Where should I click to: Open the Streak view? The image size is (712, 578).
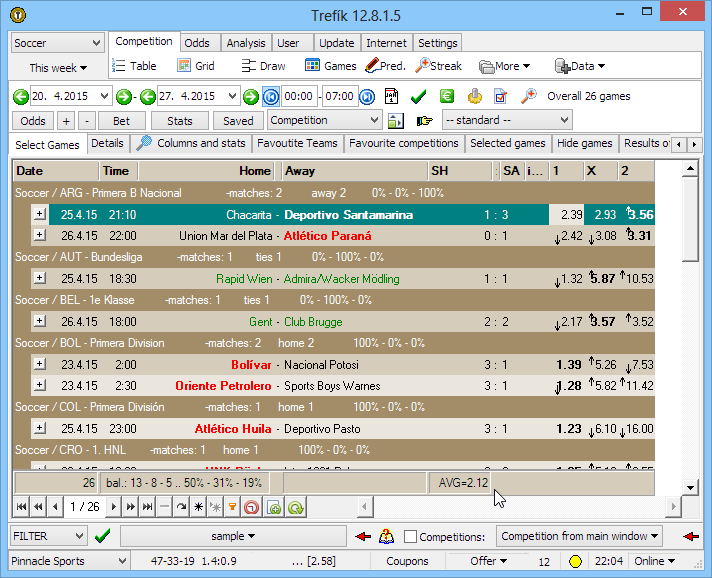pyautogui.click(x=438, y=66)
